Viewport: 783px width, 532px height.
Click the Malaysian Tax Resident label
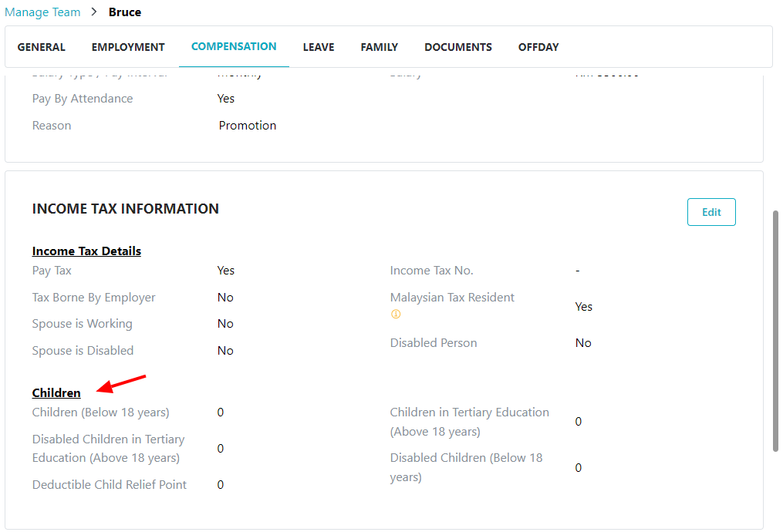click(452, 298)
